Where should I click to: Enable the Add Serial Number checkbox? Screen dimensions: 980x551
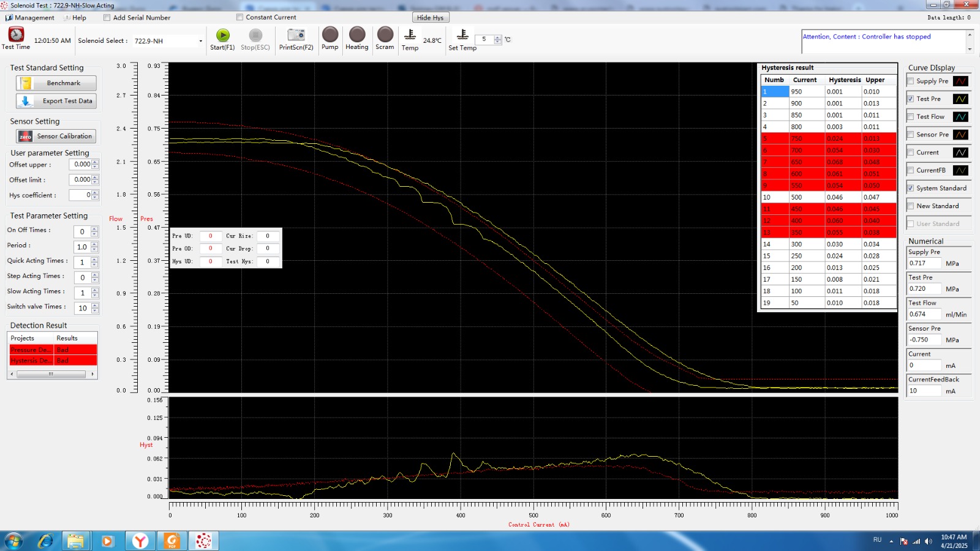pos(107,18)
